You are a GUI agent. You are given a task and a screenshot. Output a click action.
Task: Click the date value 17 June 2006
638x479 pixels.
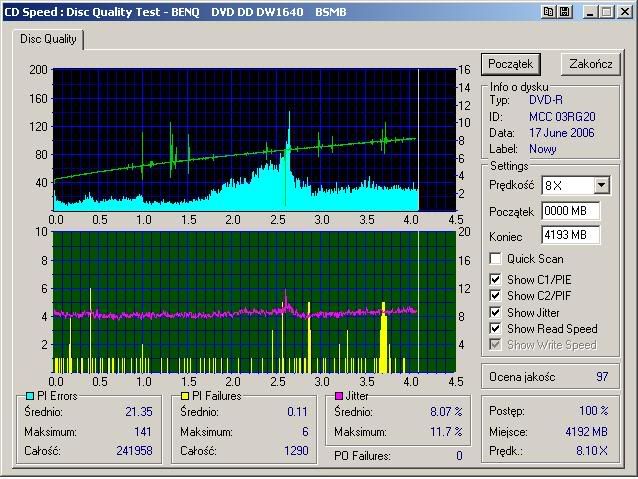[562, 133]
